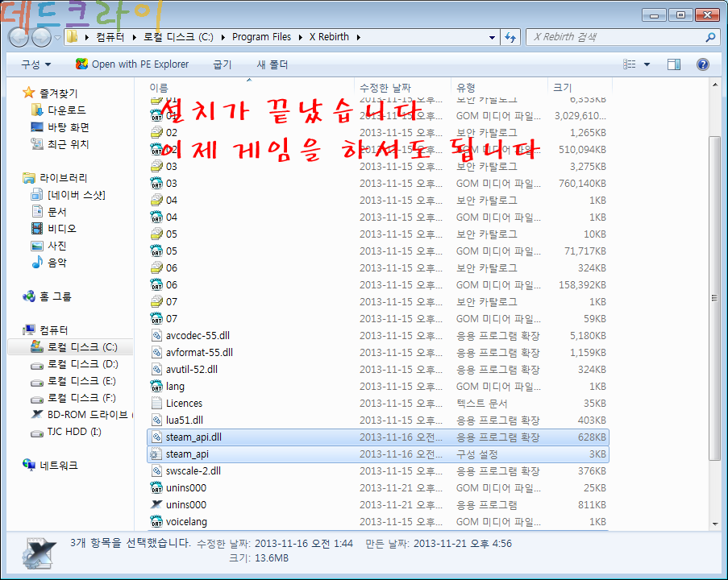Viewport: 728px width, 580px height.
Task: Click the change view icon
Action: [x=630, y=64]
